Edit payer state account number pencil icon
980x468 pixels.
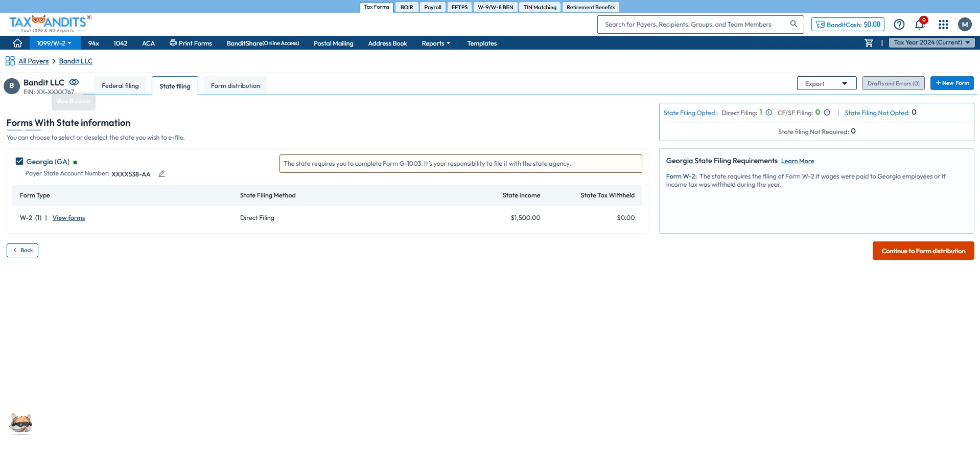click(x=161, y=174)
